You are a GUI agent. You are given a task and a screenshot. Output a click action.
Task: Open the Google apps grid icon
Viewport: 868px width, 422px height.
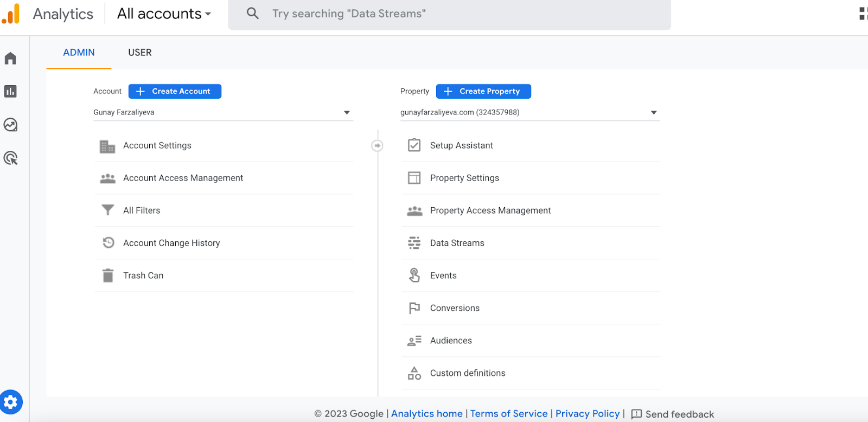point(863,14)
